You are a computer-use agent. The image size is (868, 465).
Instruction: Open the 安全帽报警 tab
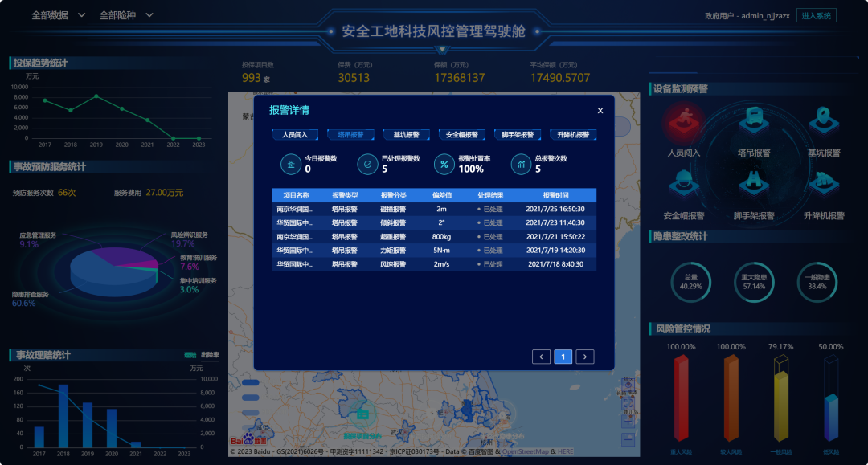(x=462, y=134)
